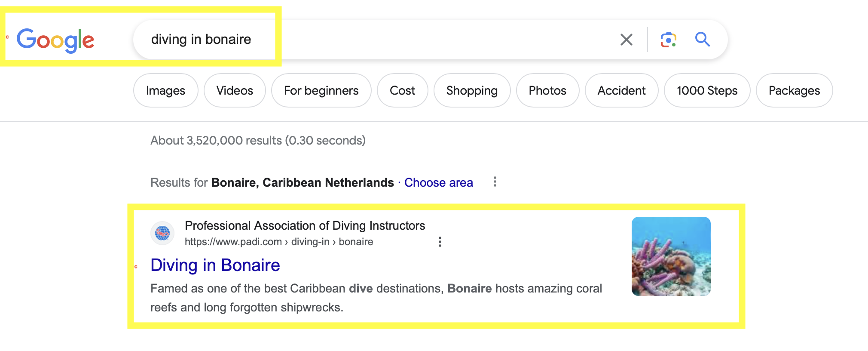Clear the search query with X

tap(627, 40)
